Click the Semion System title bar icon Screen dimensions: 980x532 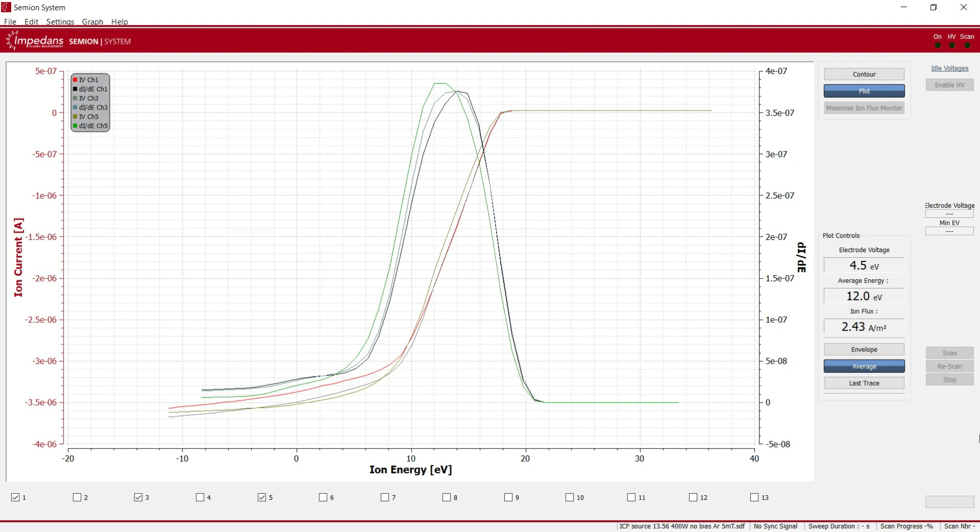[6, 7]
